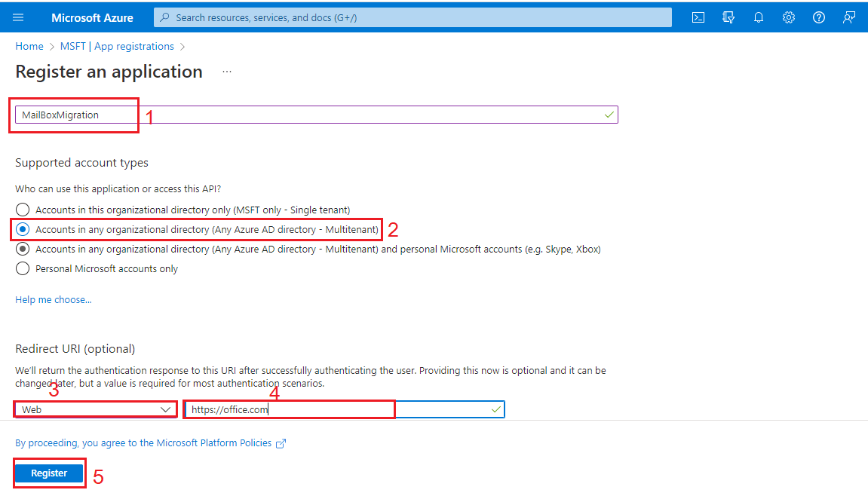Choose Multitenant organizational directory only option
The width and height of the screenshot is (868, 493).
point(23,229)
